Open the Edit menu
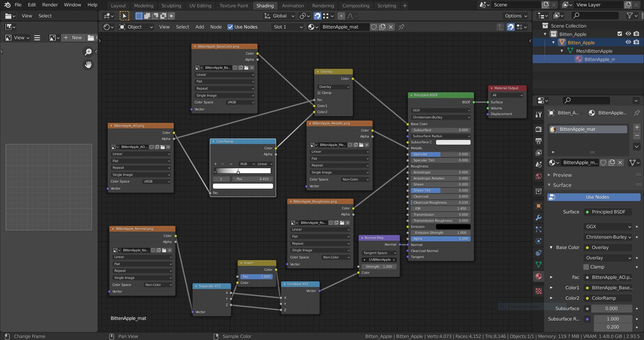The height and width of the screenshot is (340, 644). 32,5
